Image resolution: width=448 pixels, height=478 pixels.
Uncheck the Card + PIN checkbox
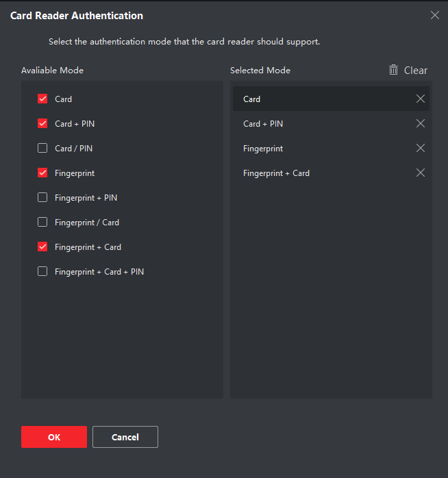[42, 123]
